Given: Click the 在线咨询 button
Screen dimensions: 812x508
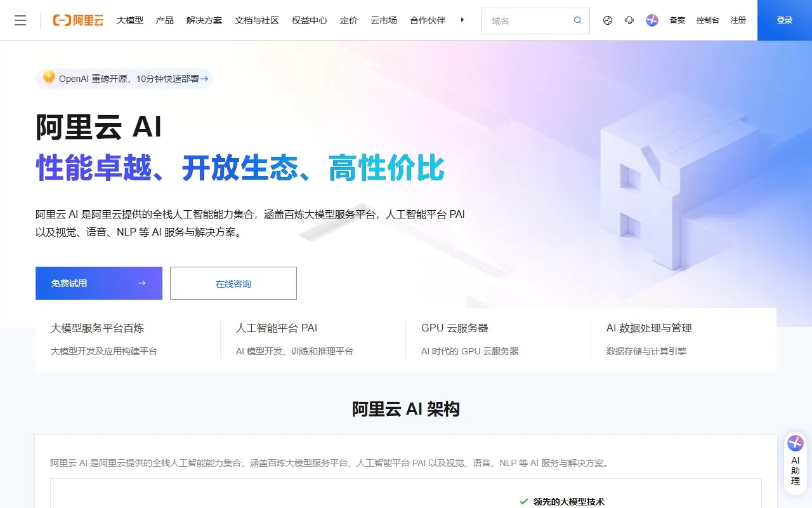Looking at the screenshot, I should tap(233, 283).
